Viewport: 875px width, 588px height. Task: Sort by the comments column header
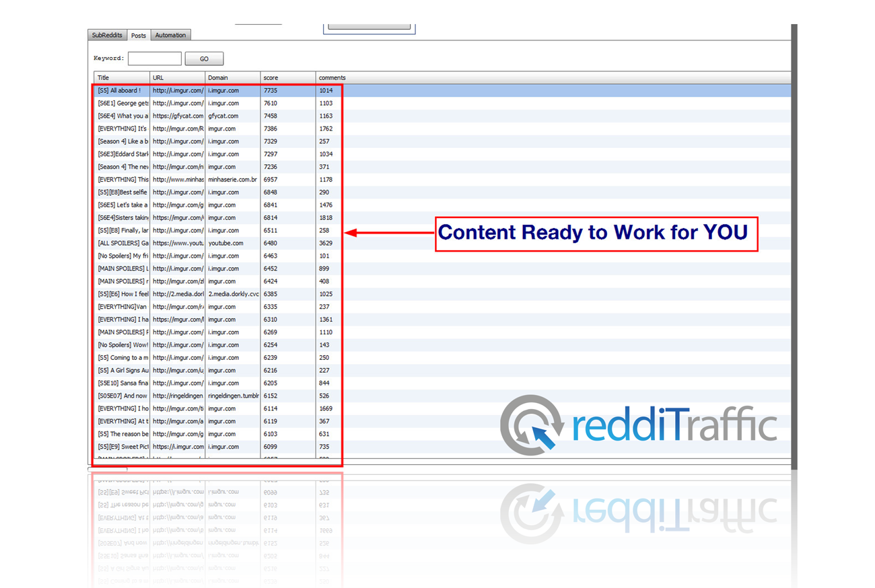point(332,77)
